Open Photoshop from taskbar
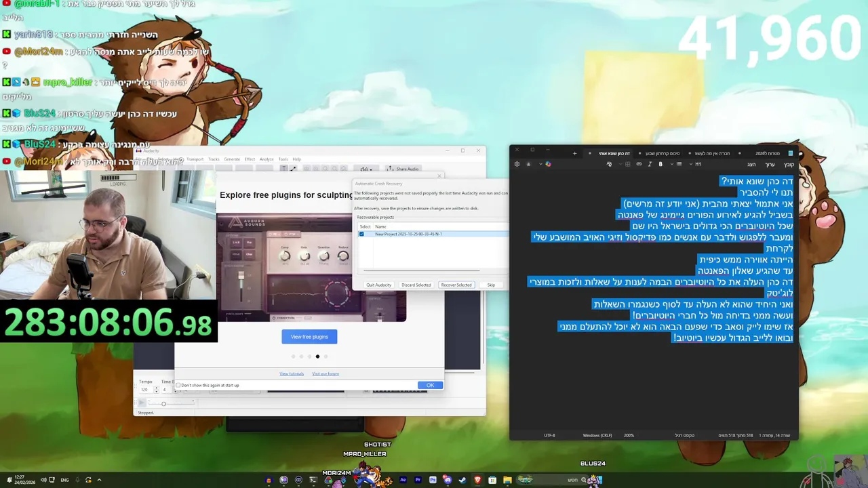This screenshot has height=488, width=868. tap(433, 480)
